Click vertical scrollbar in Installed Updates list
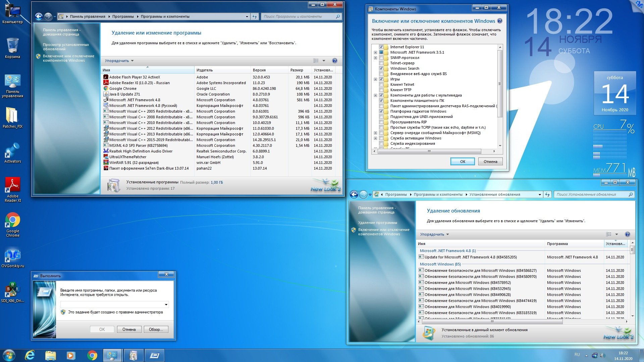The height and width of the screenshot is (362, 644). click(633, 249)
